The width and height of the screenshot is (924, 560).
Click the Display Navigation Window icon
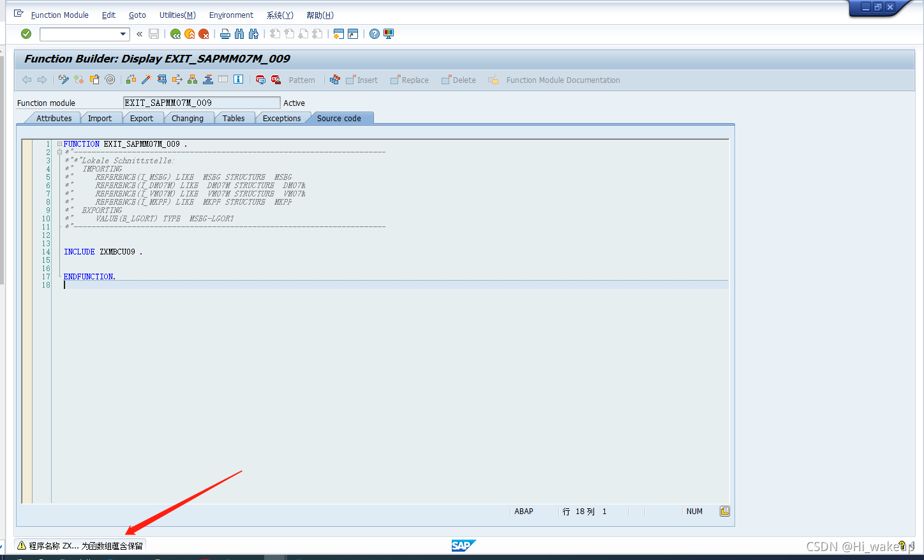[207, 80]
